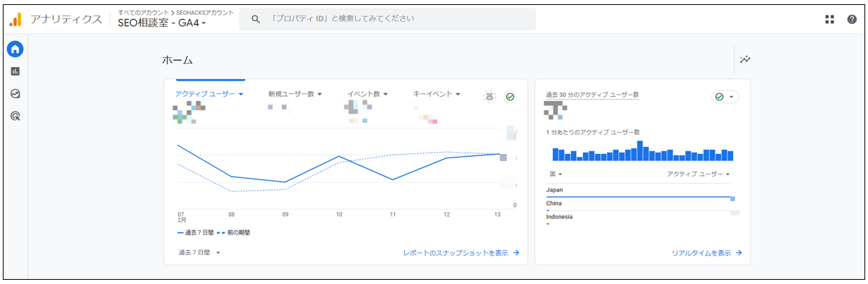Click the 13 date label on chart axis
Image resolution: width=868 pixels, height=284 pixels.
[x=497, y=214]
